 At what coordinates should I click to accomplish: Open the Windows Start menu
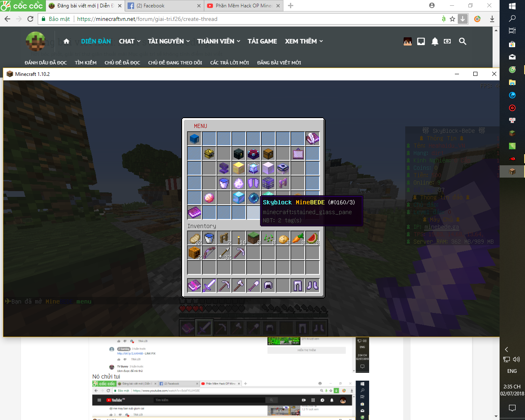click(x=512, y=6)
